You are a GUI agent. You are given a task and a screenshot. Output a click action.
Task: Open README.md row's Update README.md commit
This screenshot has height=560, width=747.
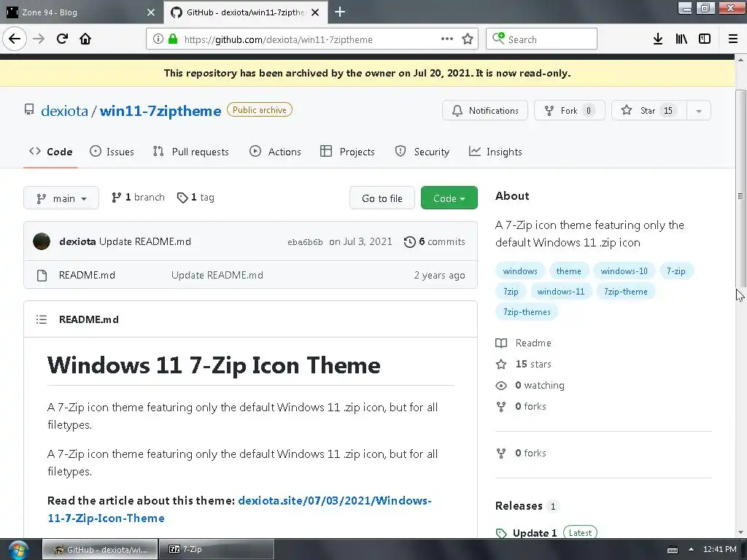tap(217, 275)
